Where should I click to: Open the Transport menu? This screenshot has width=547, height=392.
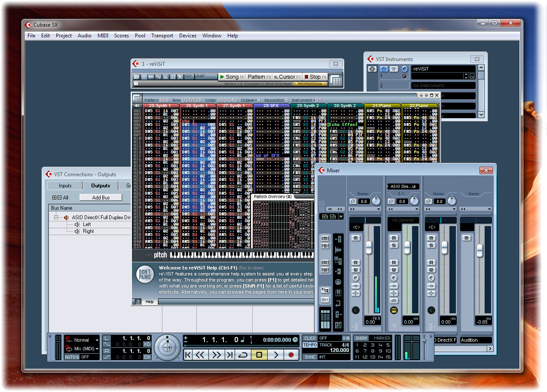(162, 36)
